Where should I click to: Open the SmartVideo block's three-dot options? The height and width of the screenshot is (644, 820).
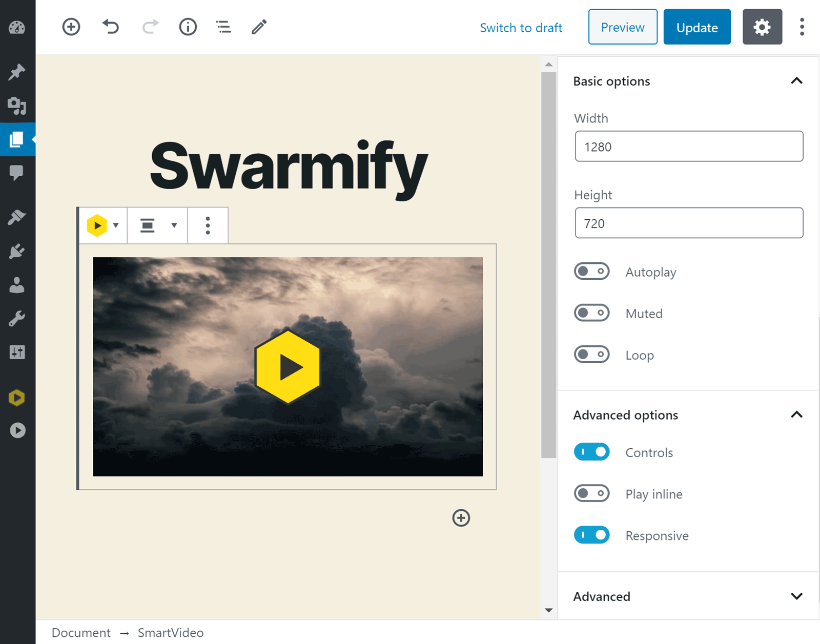[x=208, y=225]
